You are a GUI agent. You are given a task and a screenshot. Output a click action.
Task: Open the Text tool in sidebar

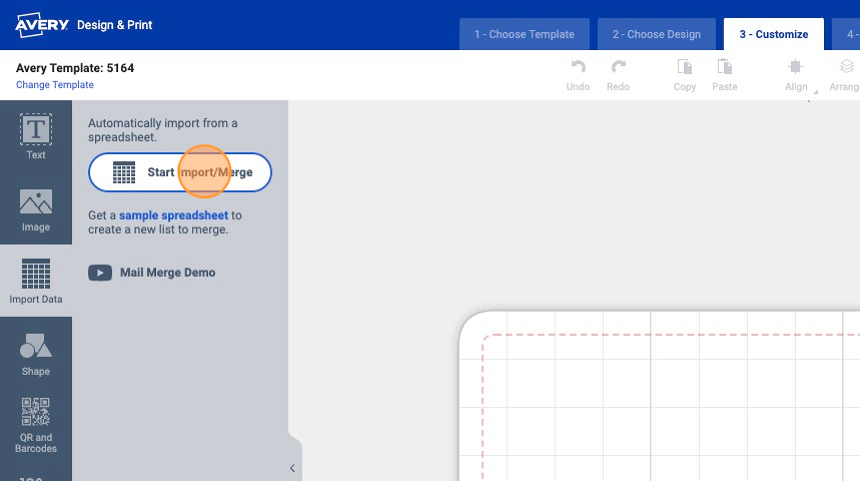(x=36, y=136)
